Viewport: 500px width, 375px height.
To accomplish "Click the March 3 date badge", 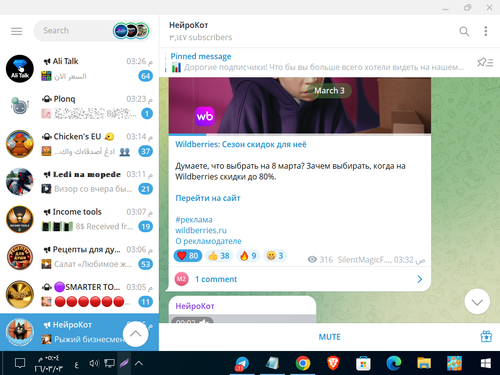I will tap(329, 90).
